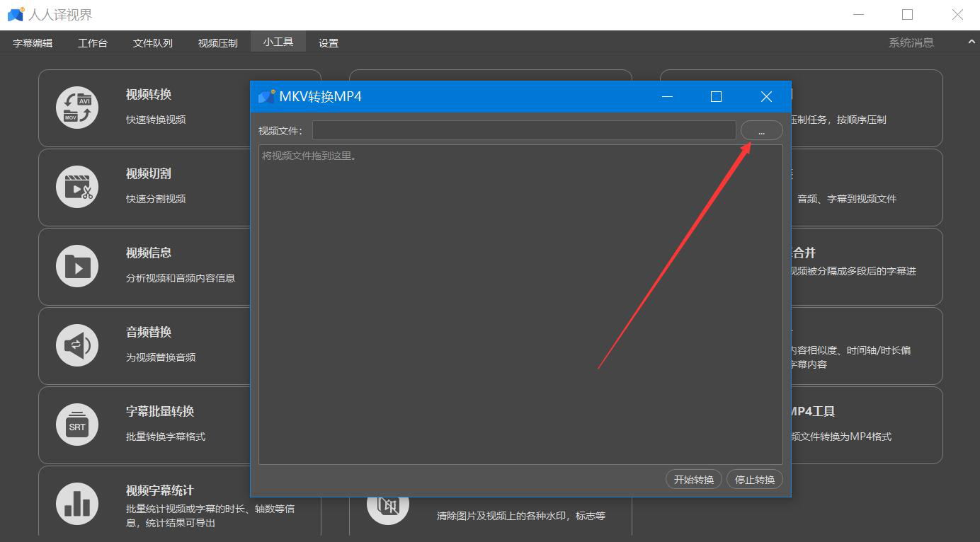Open the 字幕批量转换 SRT icon
The image size is (980, 542).
(76, 424)
